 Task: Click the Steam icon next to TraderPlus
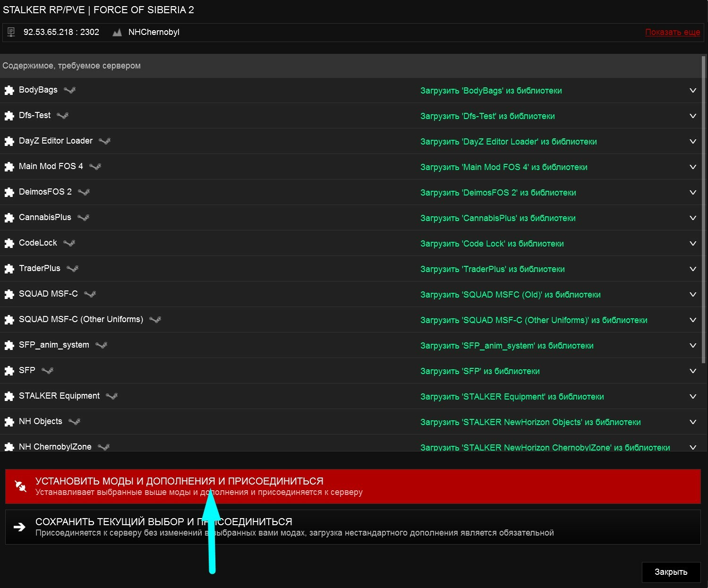point(73,269)
